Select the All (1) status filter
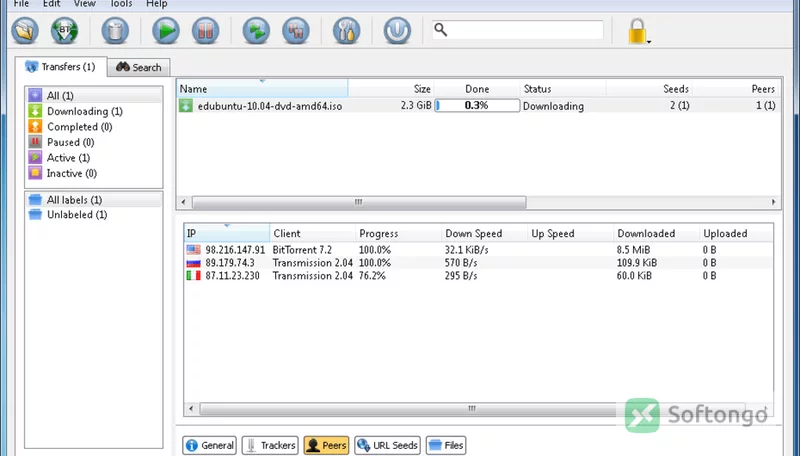 tap(94, 95)
